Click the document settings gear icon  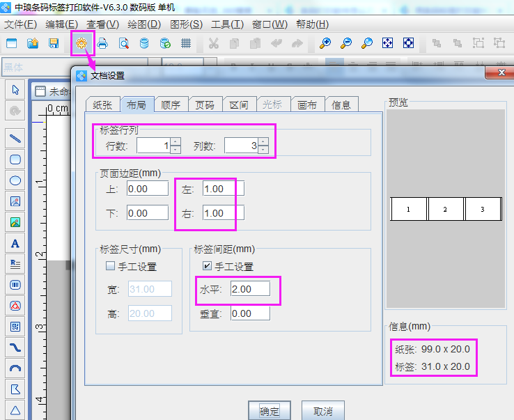pyautogui.click(x=82, y=43)
